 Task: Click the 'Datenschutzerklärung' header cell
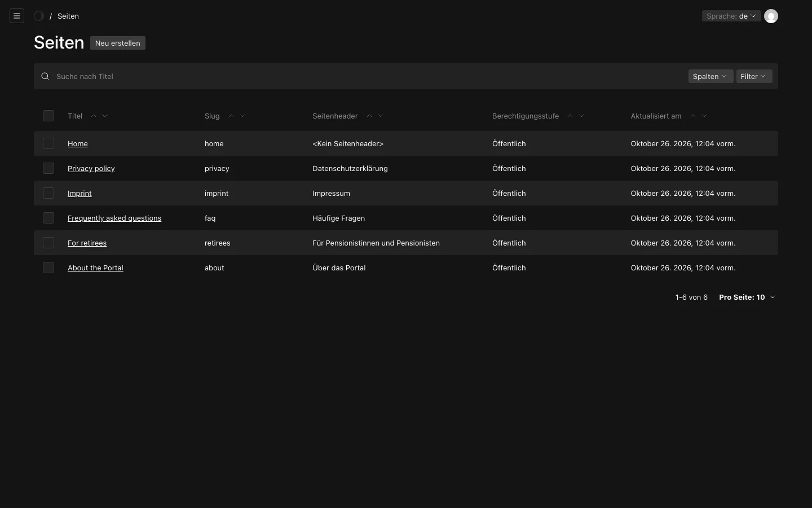click(x=350, y=168)
